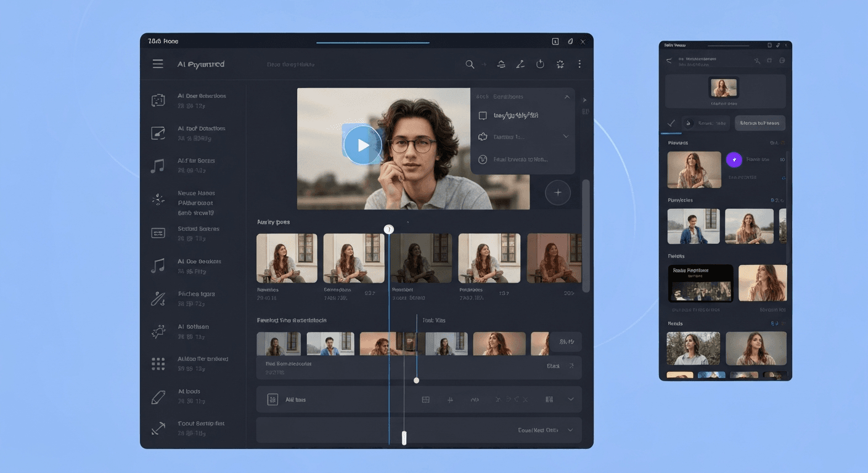The width and height of the screenshot is (868, 473).
Task: Open the three-dot overflow menu in the toolbar
Action: point(579,63)
